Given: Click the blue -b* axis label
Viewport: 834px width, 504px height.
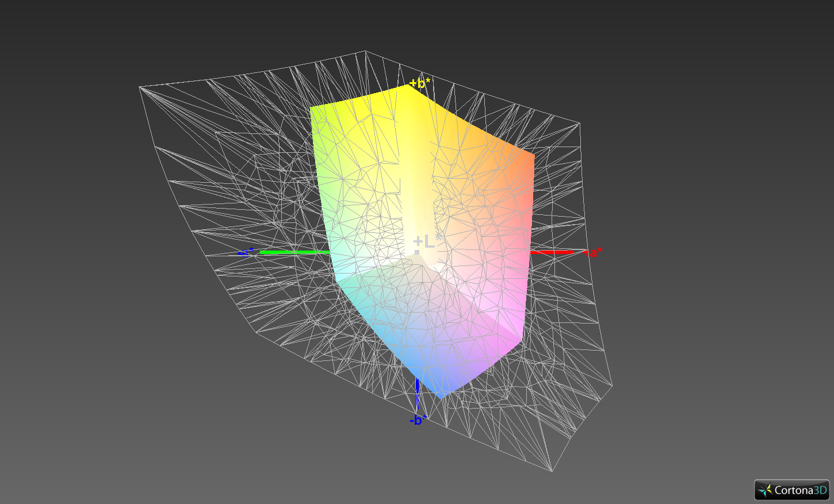Looking at the screenshot, I should coord(418,420).
